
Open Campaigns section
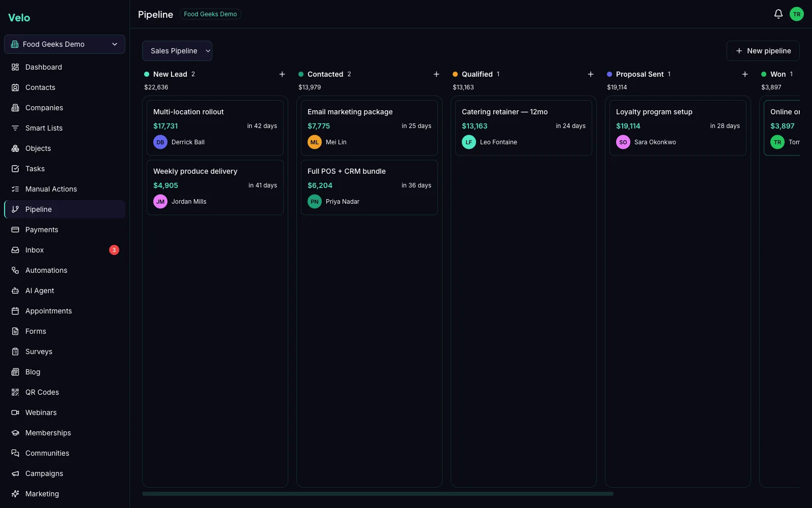click(64, 473)
